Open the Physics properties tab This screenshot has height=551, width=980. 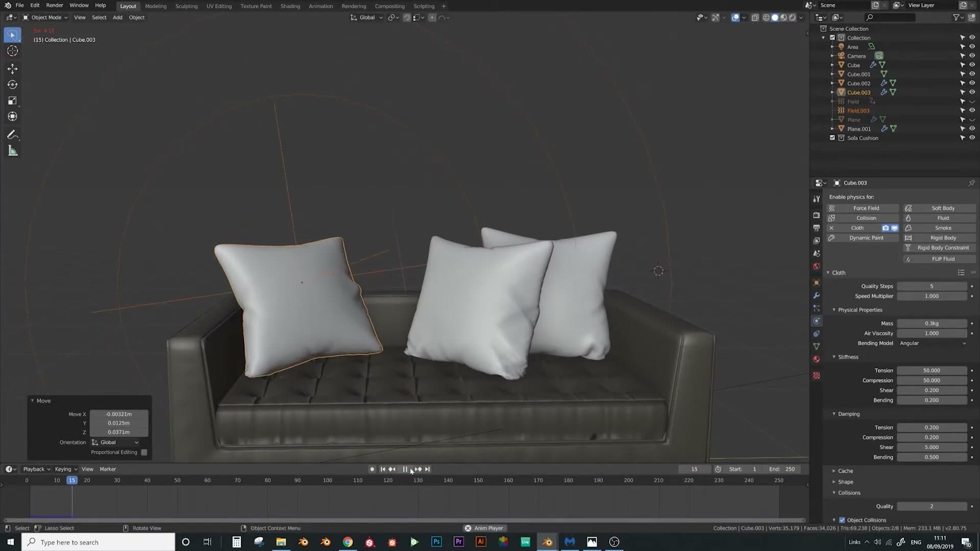817,321
